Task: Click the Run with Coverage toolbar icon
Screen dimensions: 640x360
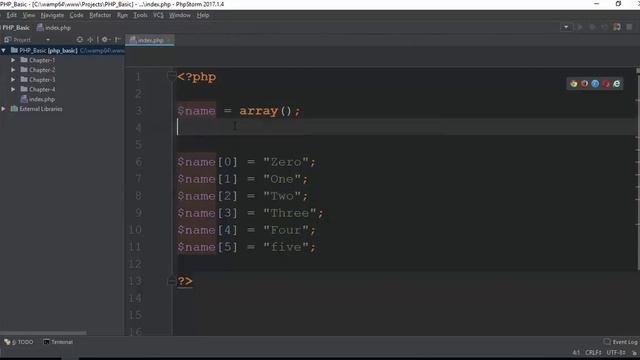Action: pyautogui.click(x=604, y=27)
